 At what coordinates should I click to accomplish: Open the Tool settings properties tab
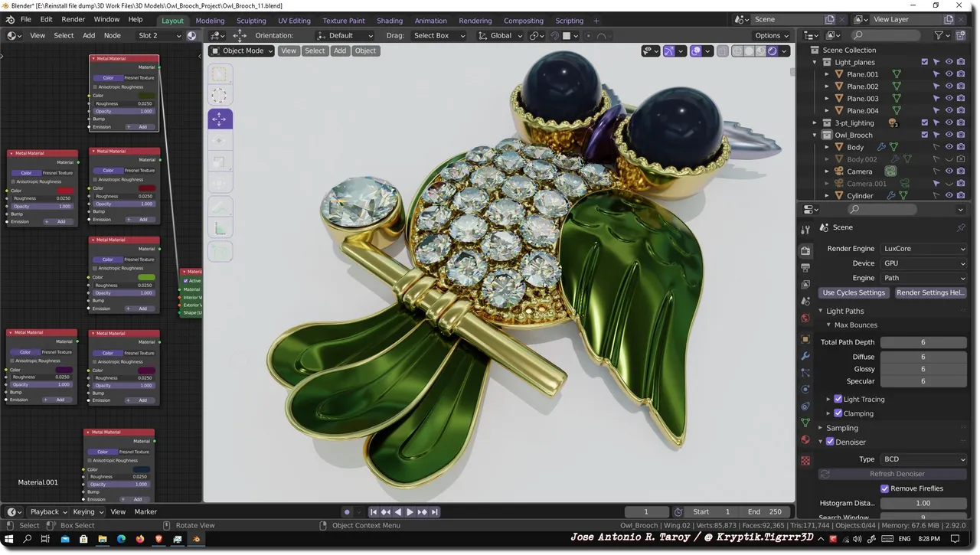pyautogui.click(x=805, y=230)
